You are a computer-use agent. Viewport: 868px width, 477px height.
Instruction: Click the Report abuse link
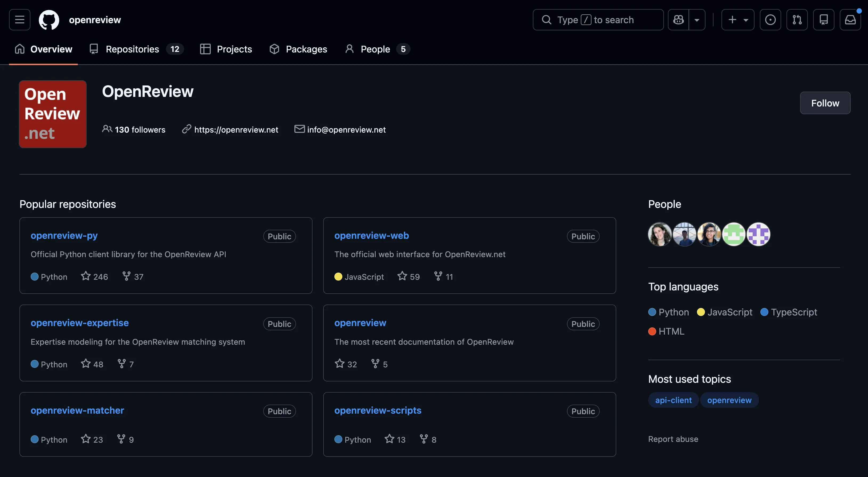click(x=673, y=439)
